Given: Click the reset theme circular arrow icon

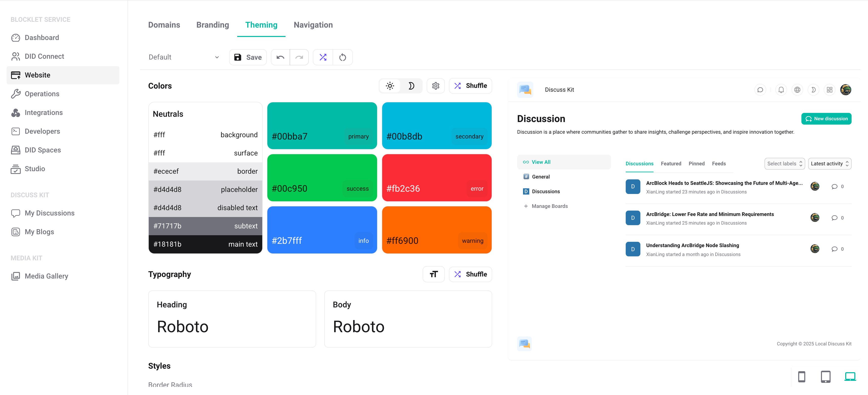Looking at the screenshot, I should point(342,57).
